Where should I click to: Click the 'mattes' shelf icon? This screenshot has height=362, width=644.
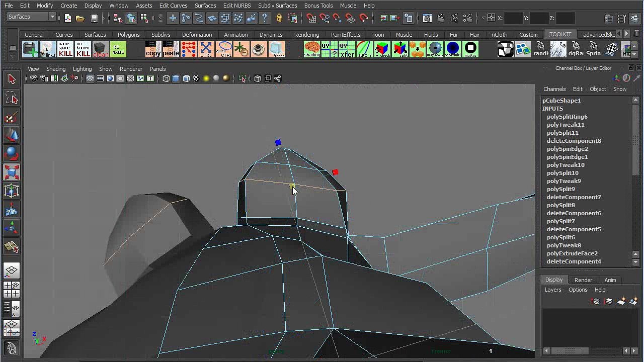point(470,49)
